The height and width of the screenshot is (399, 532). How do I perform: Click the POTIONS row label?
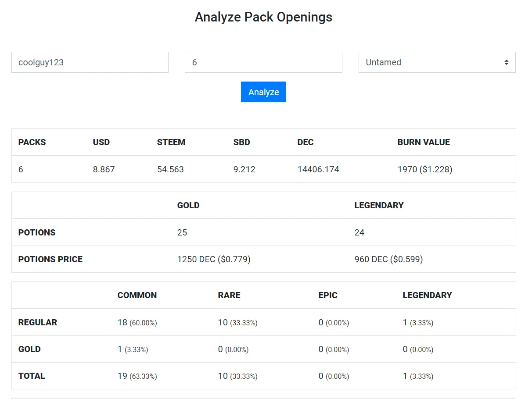[37, 232]
